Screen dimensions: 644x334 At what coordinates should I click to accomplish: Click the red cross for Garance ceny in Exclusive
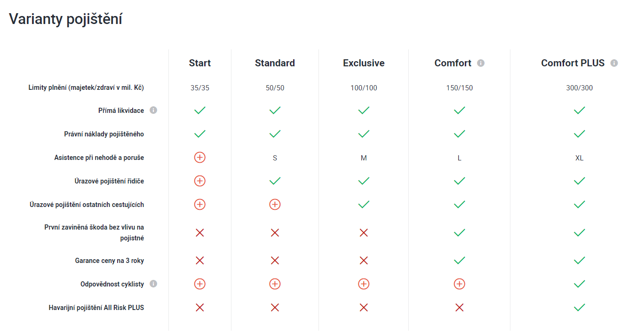(364, 260)
